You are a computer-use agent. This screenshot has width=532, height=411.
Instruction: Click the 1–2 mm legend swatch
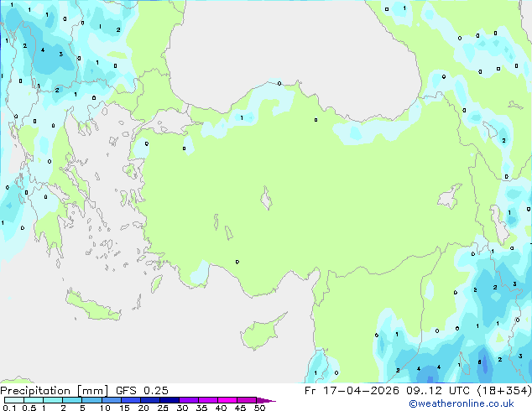[53, 400]
